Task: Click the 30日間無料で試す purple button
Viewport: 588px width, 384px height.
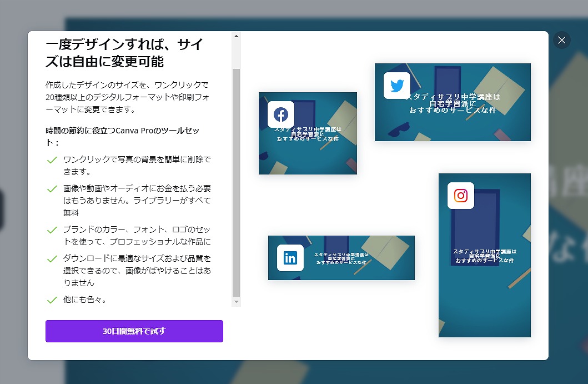Action: [x=134, y=331]
